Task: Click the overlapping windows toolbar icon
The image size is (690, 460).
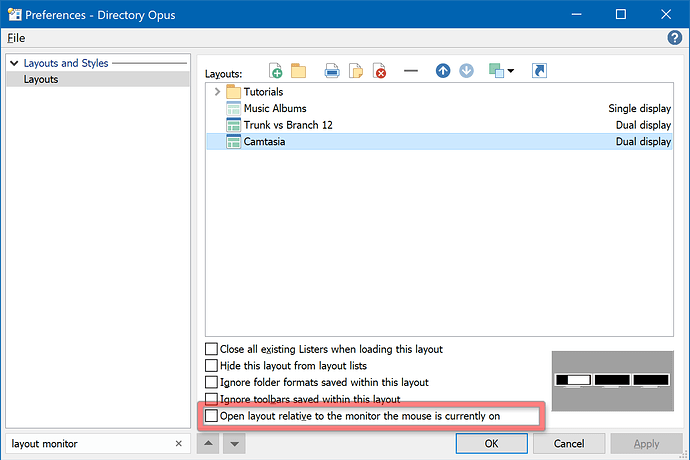Action: coord(496,71)
